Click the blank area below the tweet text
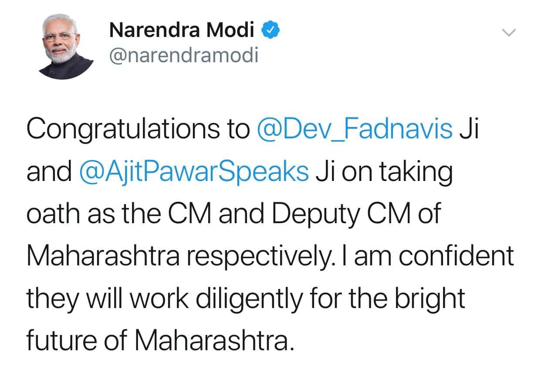 270,374
